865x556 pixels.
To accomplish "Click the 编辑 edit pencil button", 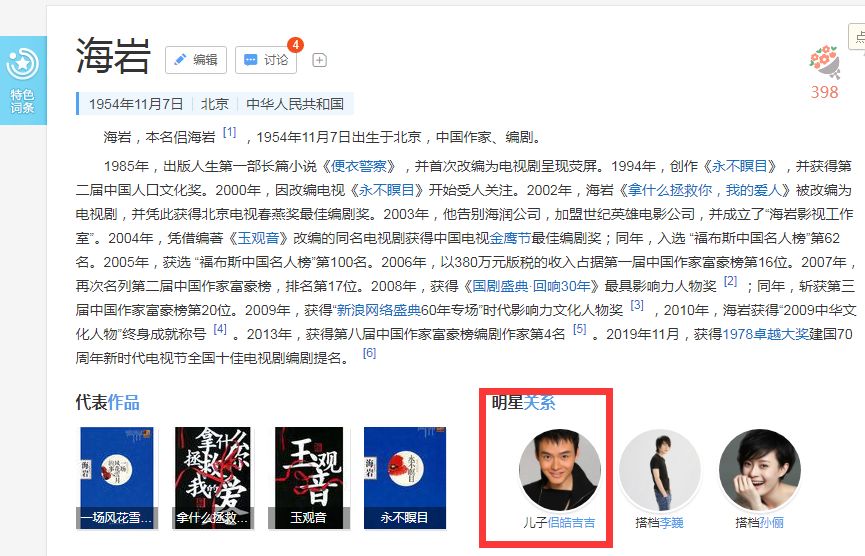I will (x=196, y=60).
